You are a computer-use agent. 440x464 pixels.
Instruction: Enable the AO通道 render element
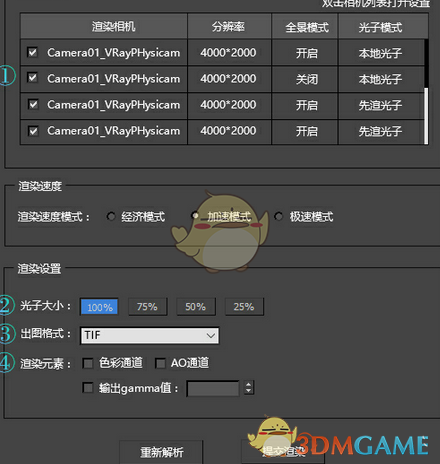coord(160,363)
